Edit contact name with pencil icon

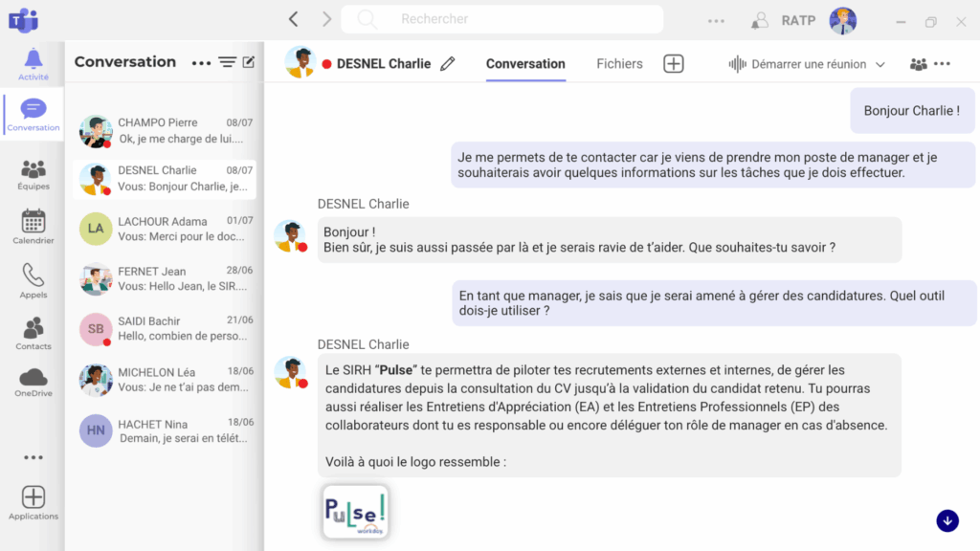click(x=448, y=64)
